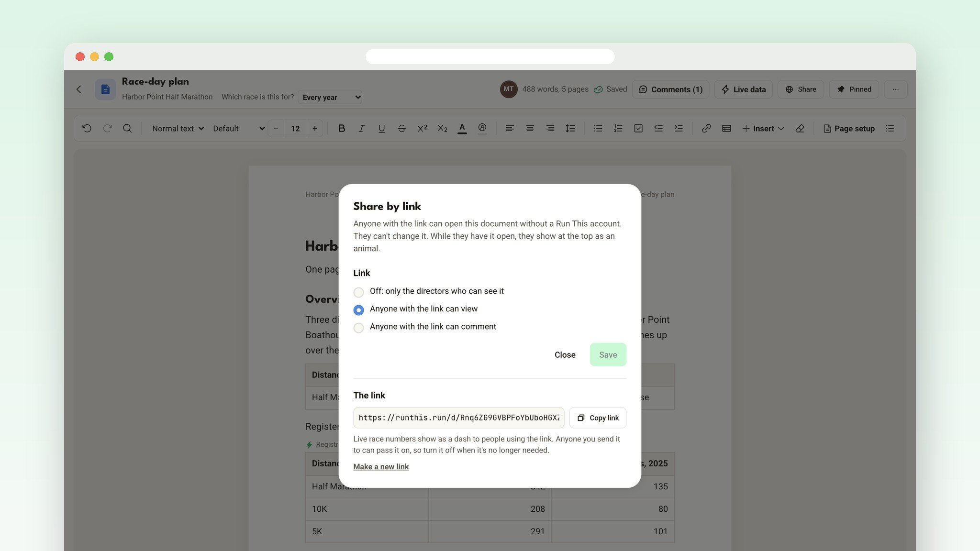Insert a bulleted list
Image resolution: width=980 pixels, height=551 pixels.
pos(598,128)
